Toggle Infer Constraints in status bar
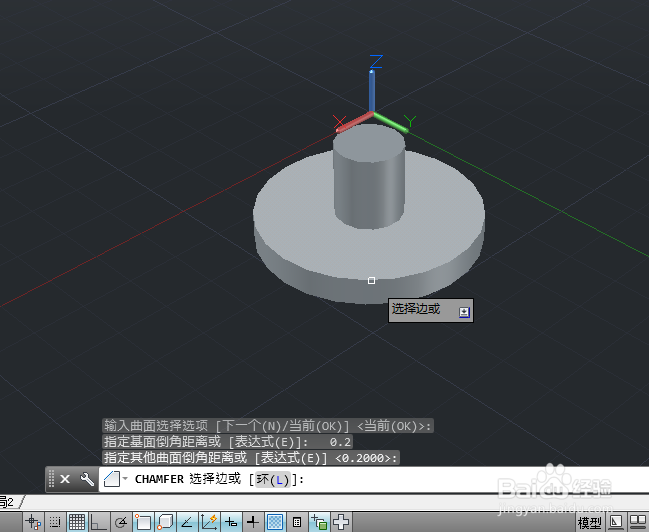The width and height of the screenshot is (649, 532). coord(33,522)
